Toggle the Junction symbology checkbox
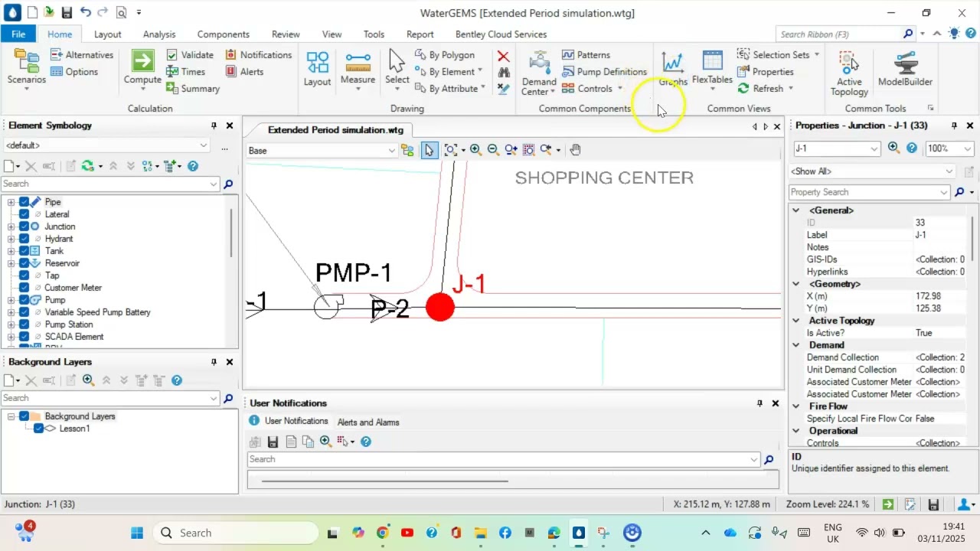This screenshot has width=980, height=551. coord(24,227)
